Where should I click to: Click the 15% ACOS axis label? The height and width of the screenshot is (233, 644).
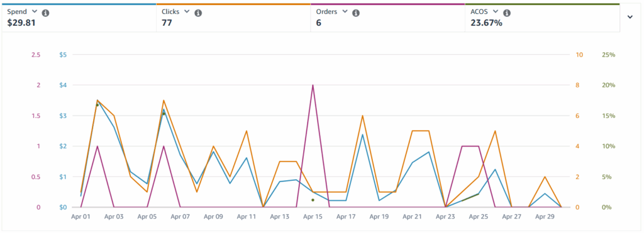609,116
